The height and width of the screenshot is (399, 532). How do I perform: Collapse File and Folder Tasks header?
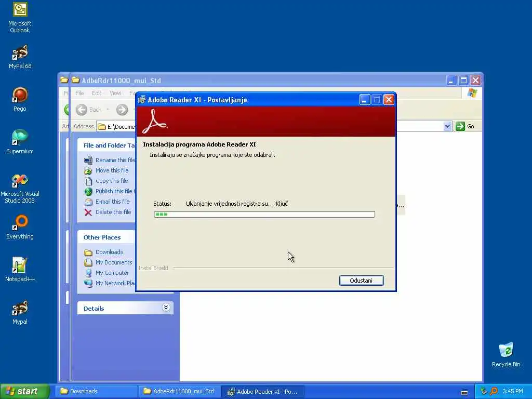click(107, 145)
